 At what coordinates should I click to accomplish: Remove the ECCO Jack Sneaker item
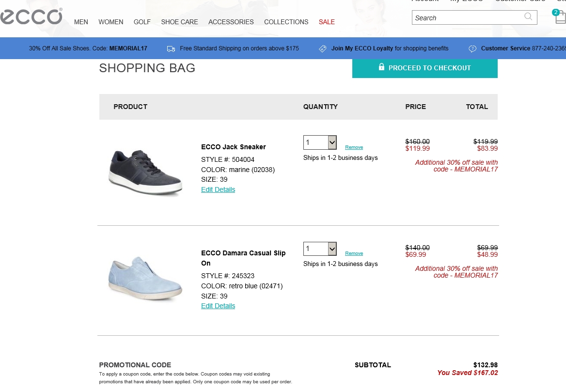[x=354, y=147]
